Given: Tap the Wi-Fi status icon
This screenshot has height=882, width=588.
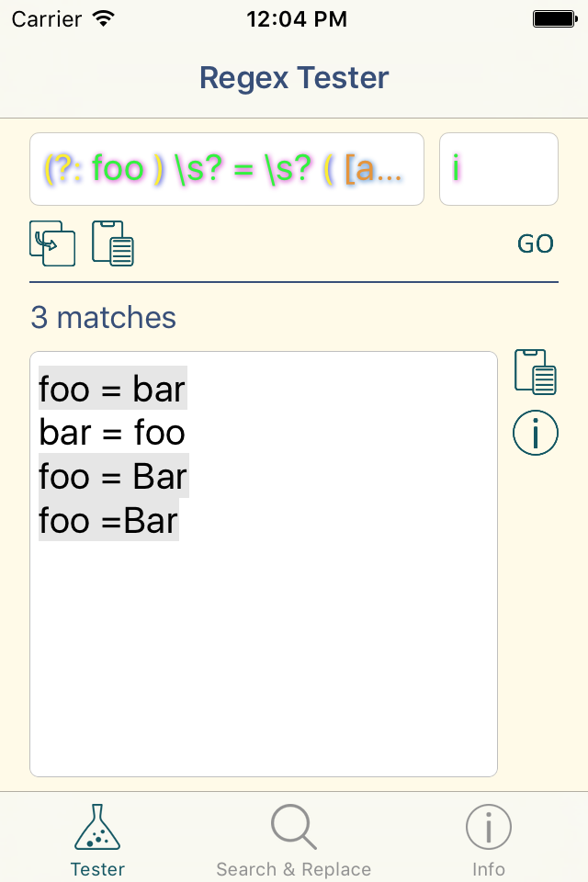Looking at the screenshot, I should tap(104, 18).
